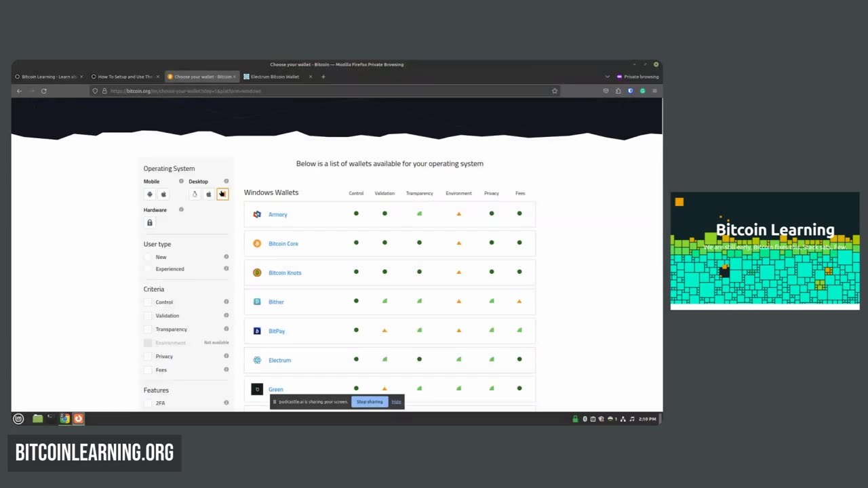Click the clock showing 2:10 PM
The width and height of the screenshot is (868, 488).
(647, 419)
